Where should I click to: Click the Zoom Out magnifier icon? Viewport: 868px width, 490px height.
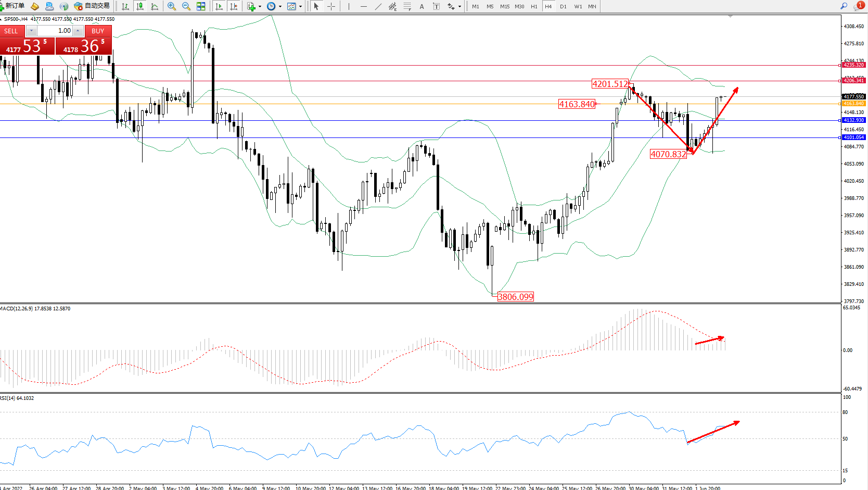coord(186,6)
